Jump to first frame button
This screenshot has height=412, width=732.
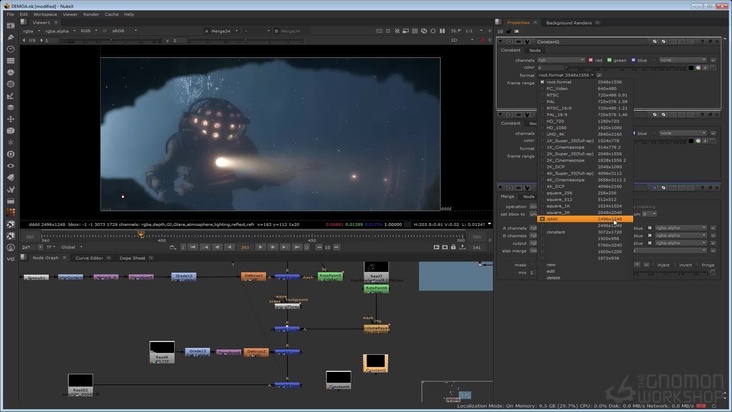point(193,247)
